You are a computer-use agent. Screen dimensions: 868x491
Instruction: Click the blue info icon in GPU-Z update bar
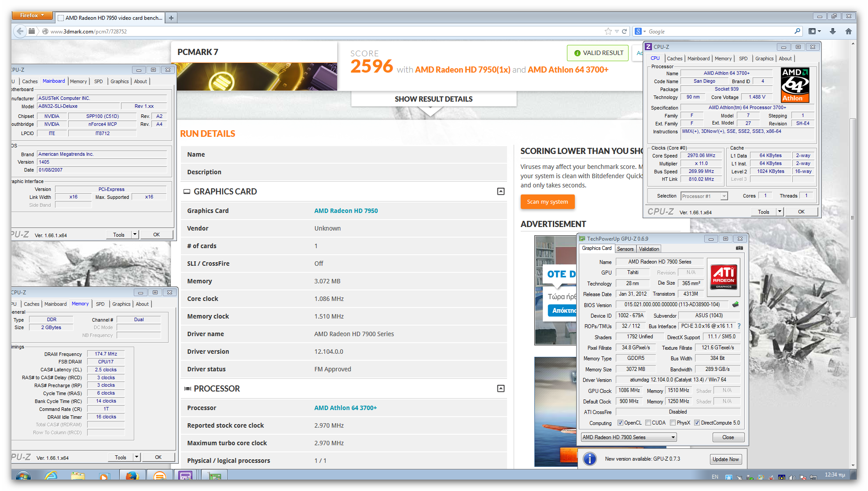click(590, 459)
